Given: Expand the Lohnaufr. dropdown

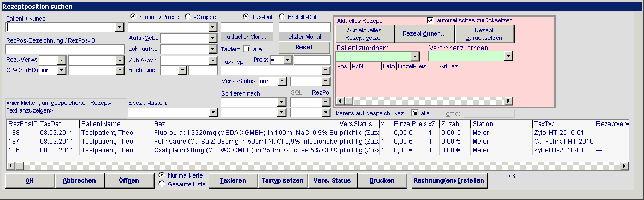Looking at the screenshot, I should click(x=212, y=49).
